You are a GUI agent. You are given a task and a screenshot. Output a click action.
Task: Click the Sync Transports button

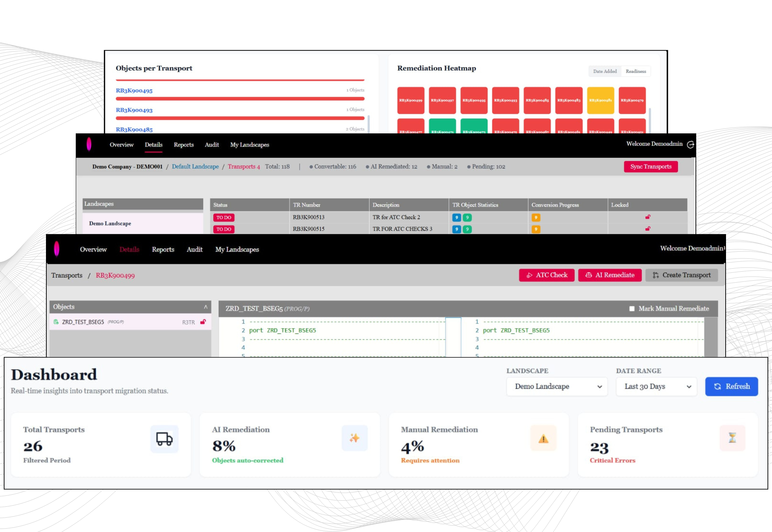(x=651, y=167)
